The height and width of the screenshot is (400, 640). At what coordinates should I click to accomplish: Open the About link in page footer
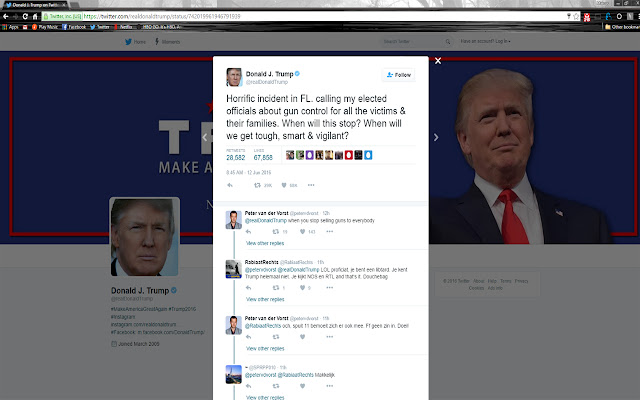click(478, 281)
